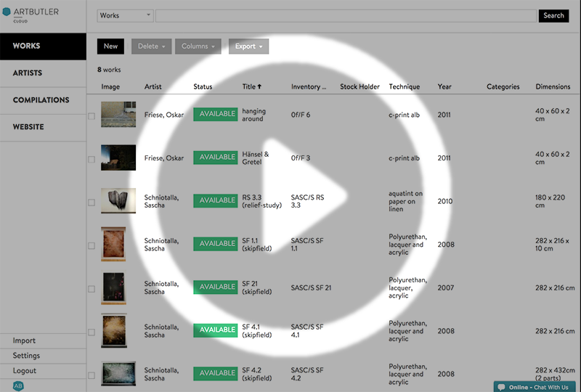Tick checkbox for RS 3.3 relief-study row

(x=92, y=203)
